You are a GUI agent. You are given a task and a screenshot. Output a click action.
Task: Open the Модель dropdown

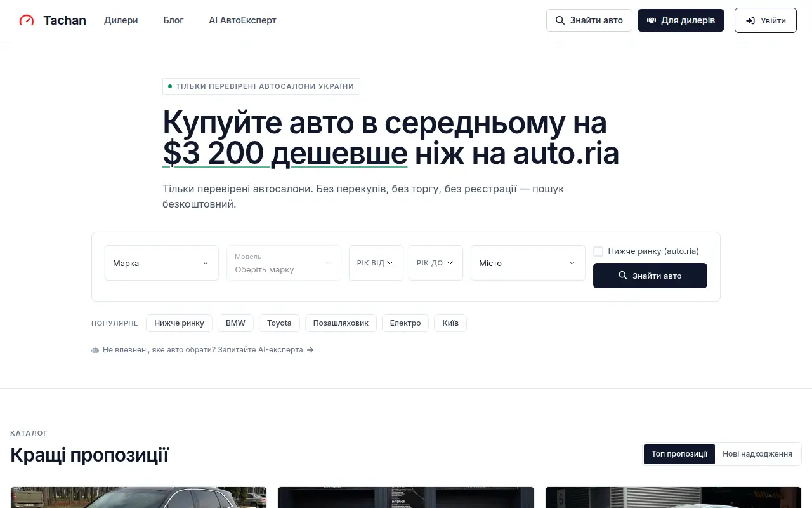click(x=284, y=263)
